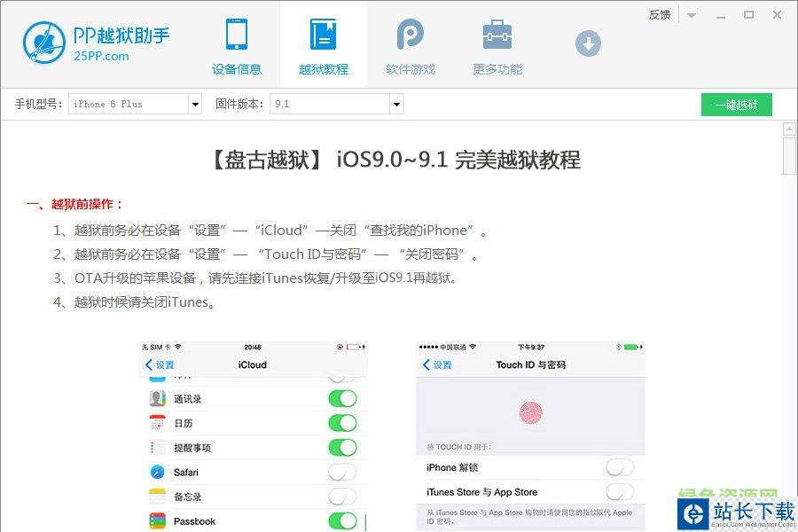Click the Passbook icon in iCloud list

tap(158, 521)
